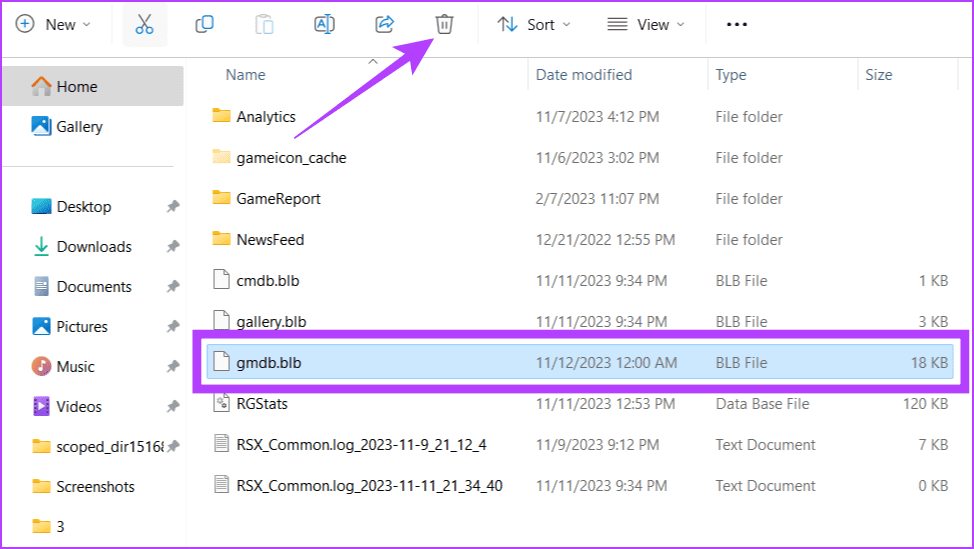The image size is (974, 549).
Task: Click the GameReport folder icon
Action: tap(221, 197)
